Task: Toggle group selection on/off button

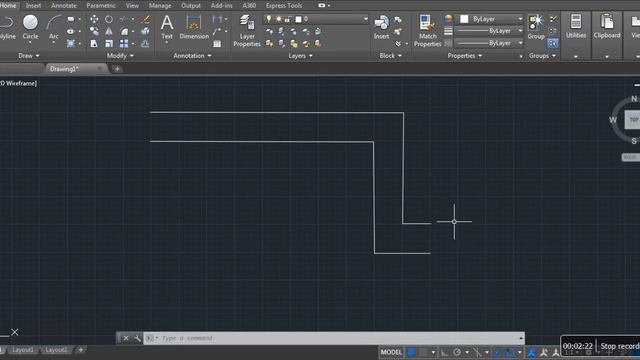Action: tap(553, 43)
